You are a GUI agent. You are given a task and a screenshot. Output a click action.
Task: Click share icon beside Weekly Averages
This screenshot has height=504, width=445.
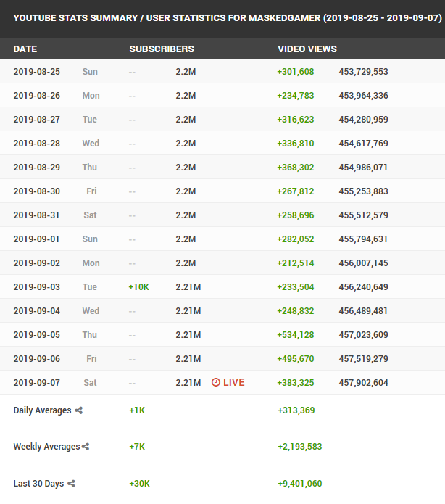tap(86, 447)
